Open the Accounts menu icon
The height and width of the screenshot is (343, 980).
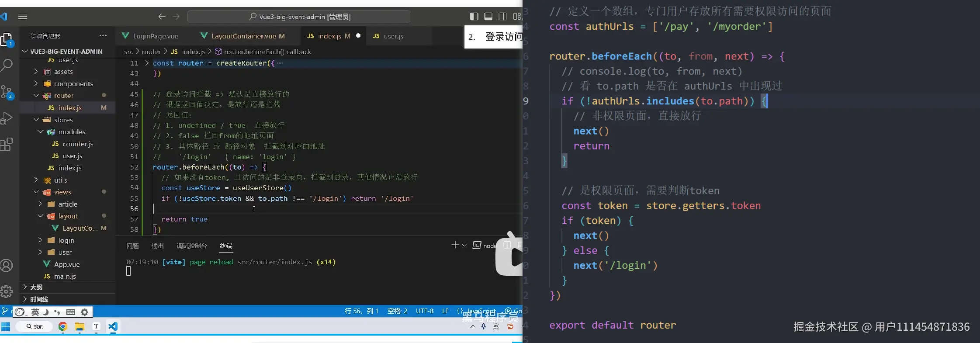tap(7, 265)
